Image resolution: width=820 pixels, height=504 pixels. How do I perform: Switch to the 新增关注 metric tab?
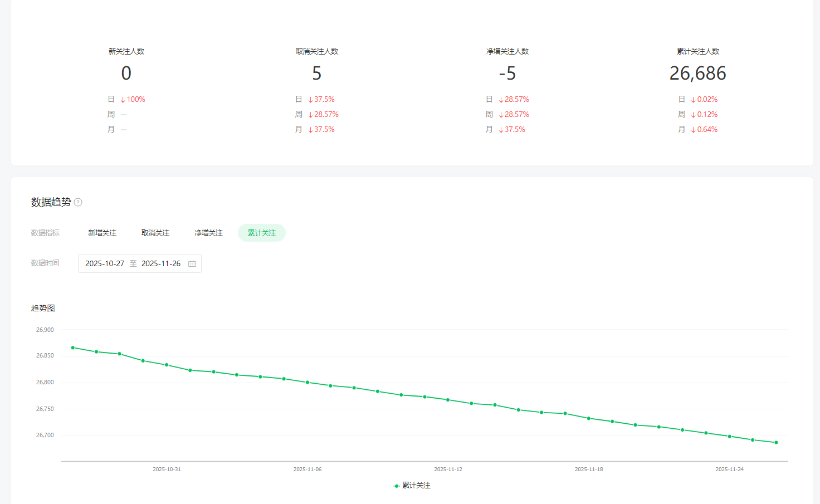tap(102, 233)
